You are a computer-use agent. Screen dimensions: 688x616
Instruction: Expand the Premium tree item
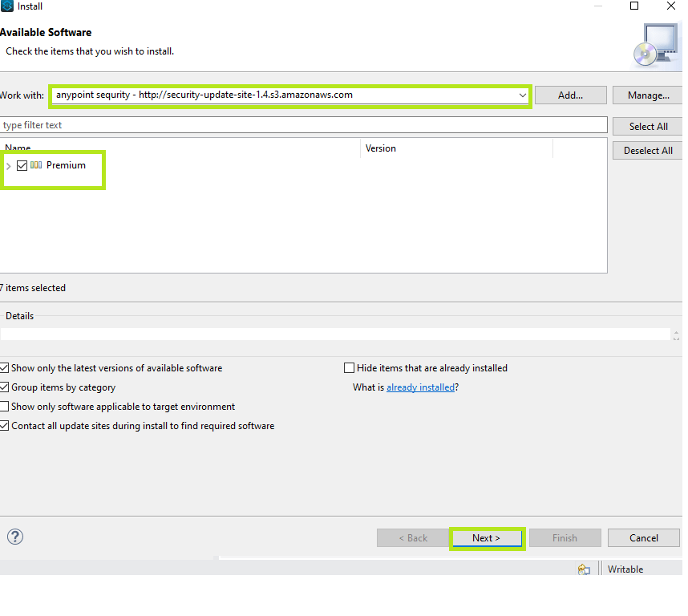click(x=10, y=165)
